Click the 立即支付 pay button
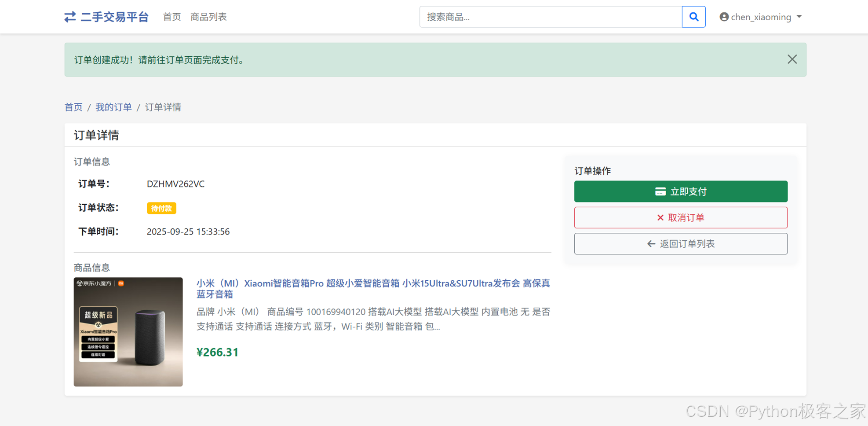 click(x=681, y=191)
